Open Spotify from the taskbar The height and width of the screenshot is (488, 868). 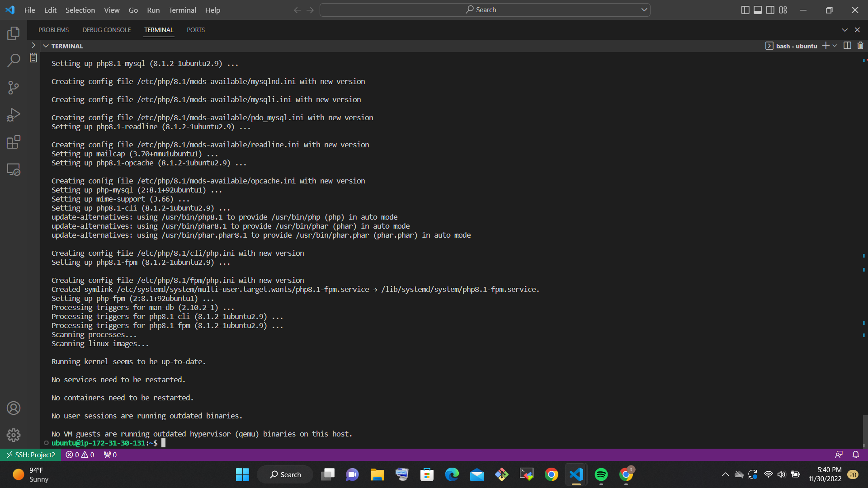[x=601, y=474]
